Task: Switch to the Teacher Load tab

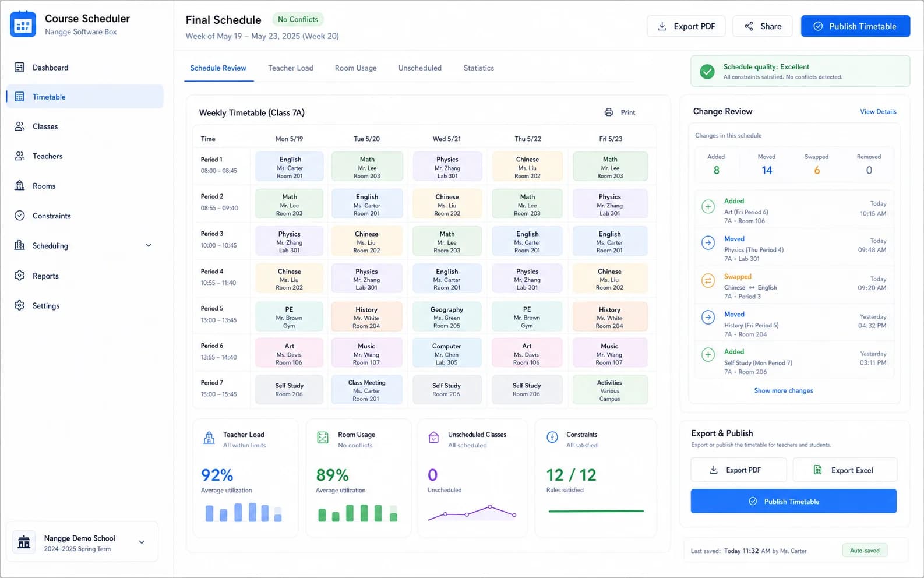Action: pos(291,68)
